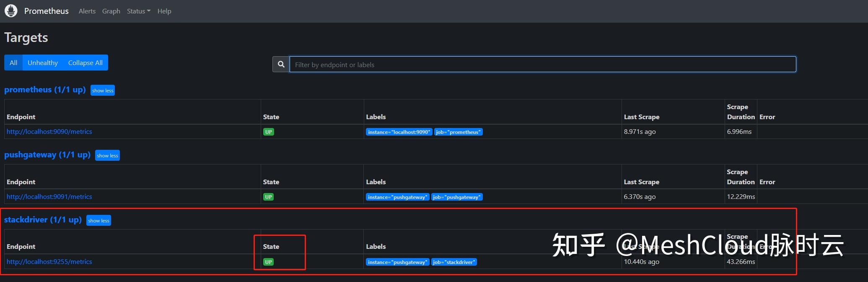Image resolution: width=868 pixels, height=282 pixels.
Task: Click the 10.440s ago last scrape value
Action: pyautogui.click(x=641, y=261)
